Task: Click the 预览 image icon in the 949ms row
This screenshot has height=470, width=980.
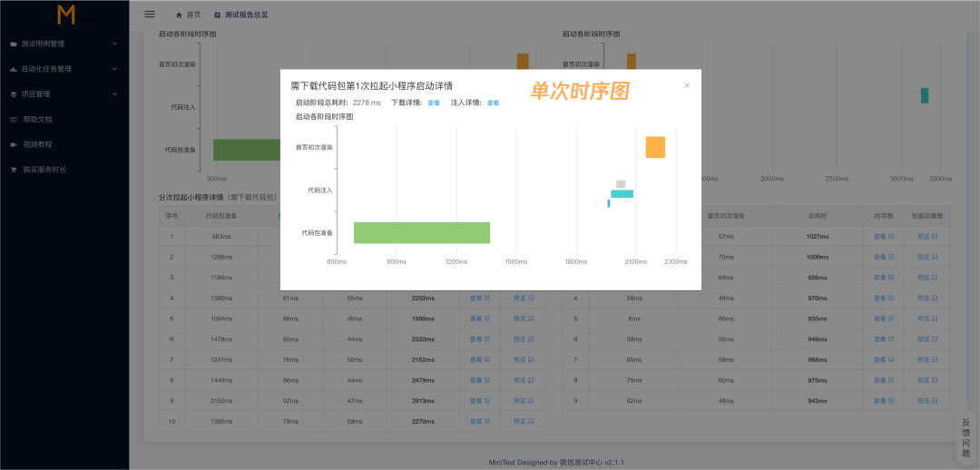Action: [935, 339]
